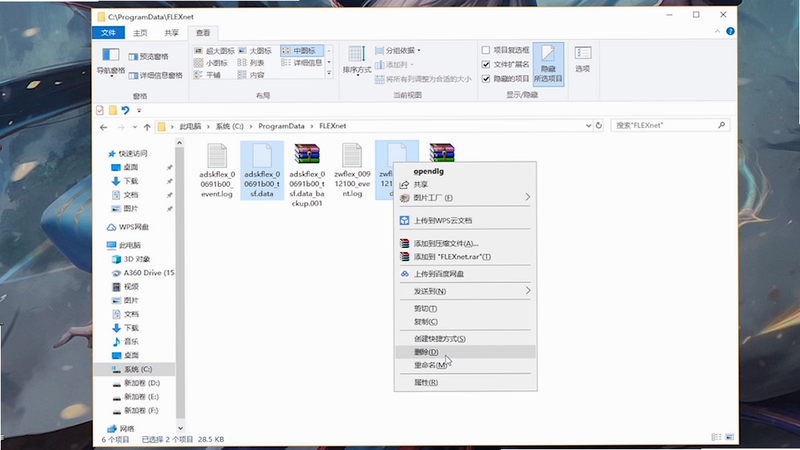Choose Cut in the context menu
The width and height of the screenshot is (800, 450).
465,308
